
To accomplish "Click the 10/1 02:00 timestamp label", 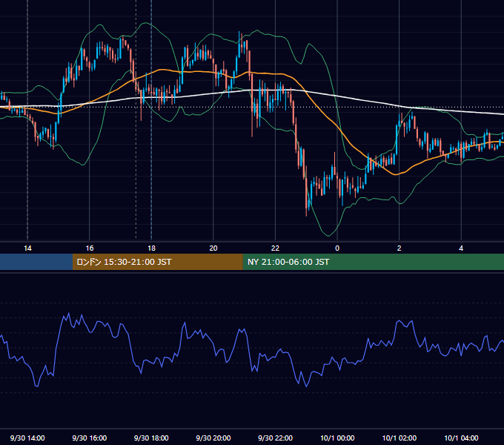I will (399, 438).
